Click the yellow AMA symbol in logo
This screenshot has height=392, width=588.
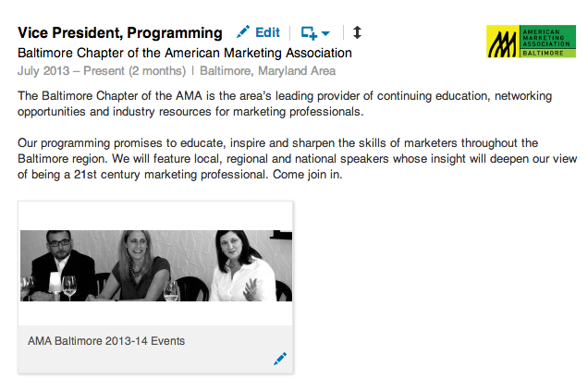(x=503, y=42)
